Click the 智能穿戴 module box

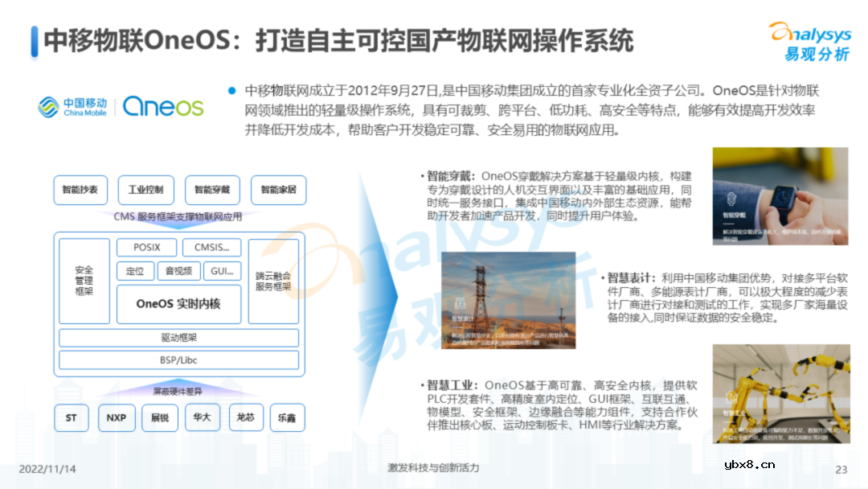coord(211,190)
